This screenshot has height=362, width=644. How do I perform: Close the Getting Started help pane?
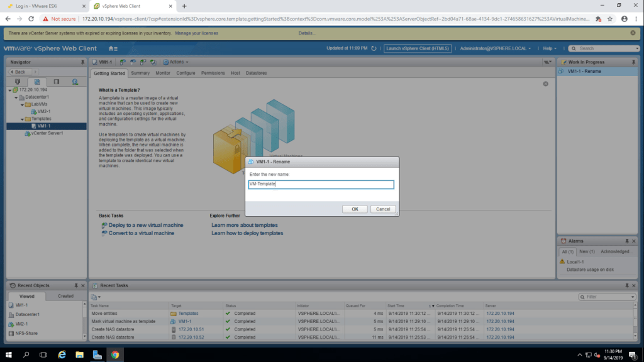click(545, 84)
